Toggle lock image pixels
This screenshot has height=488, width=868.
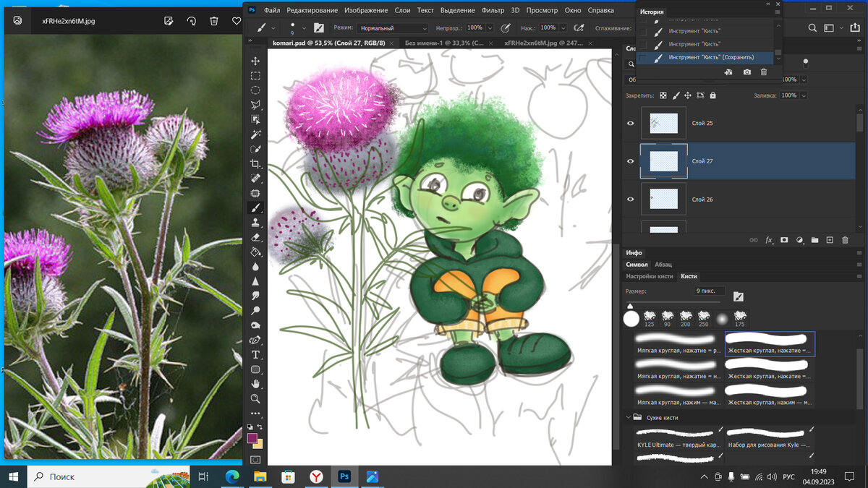[676, 95]
